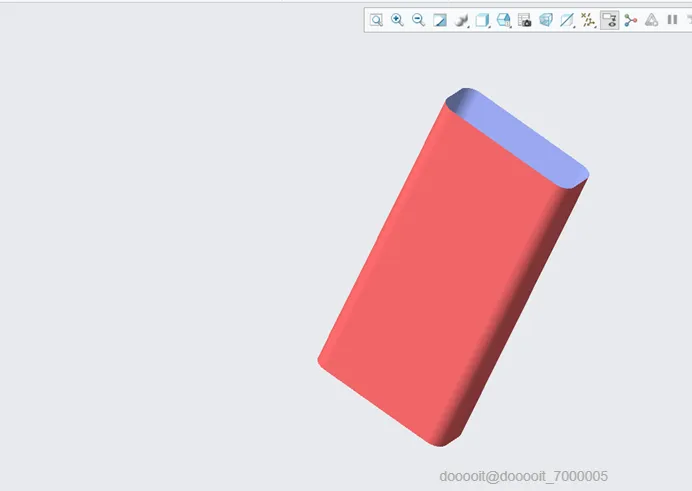692x491 pixels.
Task: Zoom in with the plus magnifier
Action: [397, 20]
